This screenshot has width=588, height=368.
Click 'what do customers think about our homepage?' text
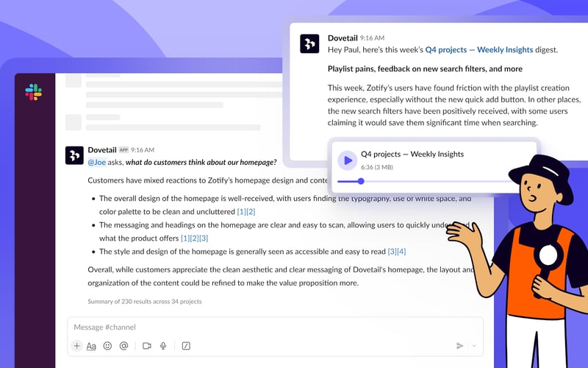201,162
